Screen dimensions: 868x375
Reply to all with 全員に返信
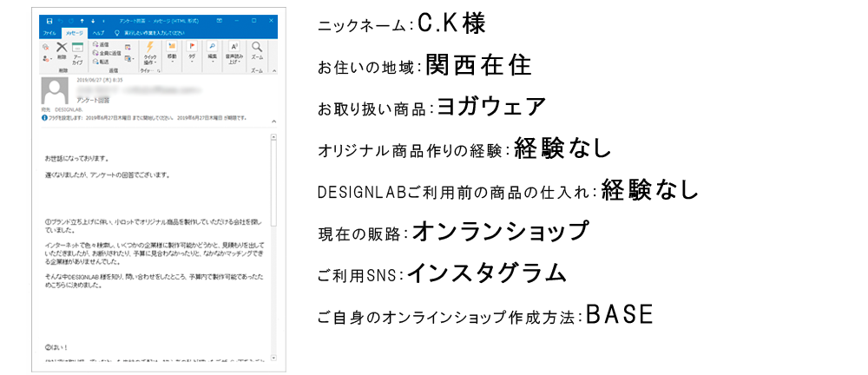click(x=105, y=53)
